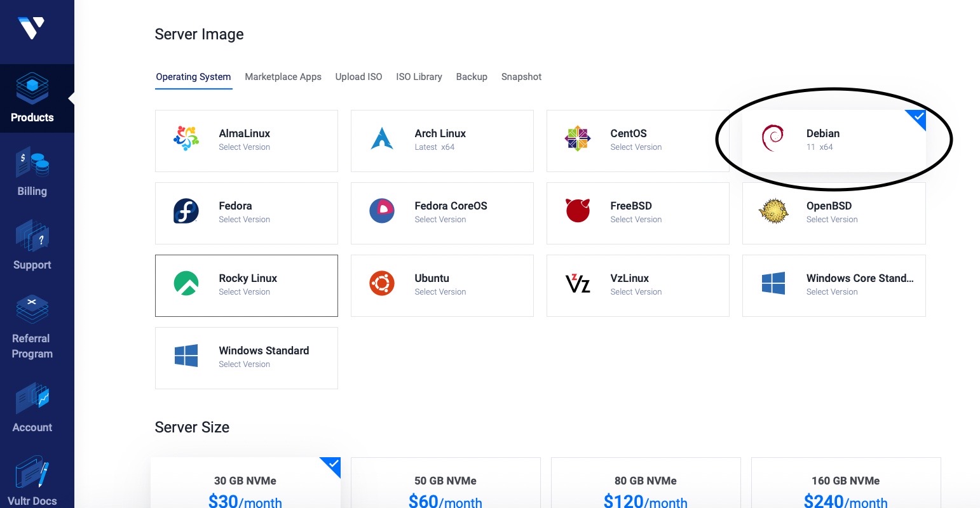Pick the Windows Standard logo
The image size is (980, 508).
[x=186, y=356]
